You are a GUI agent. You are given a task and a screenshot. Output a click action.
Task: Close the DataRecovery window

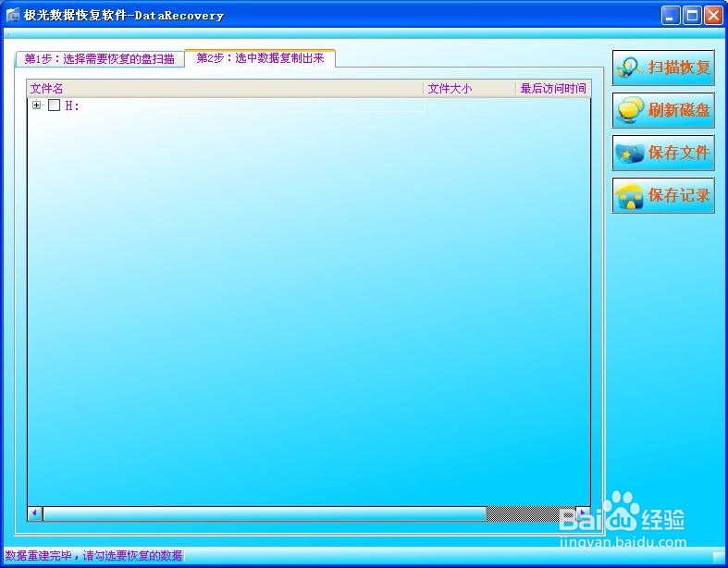click(x=713, y=16)
